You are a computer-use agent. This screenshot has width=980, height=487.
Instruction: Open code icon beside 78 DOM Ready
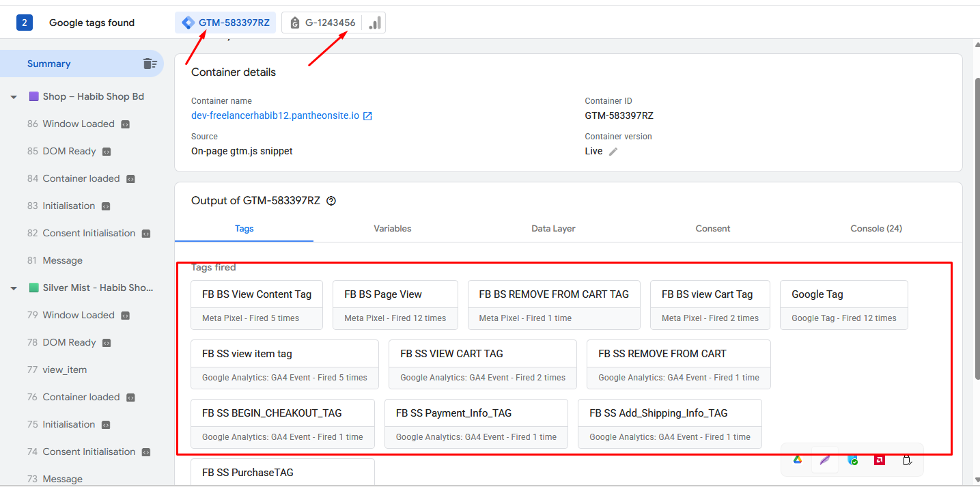click(x=107, y=343)
